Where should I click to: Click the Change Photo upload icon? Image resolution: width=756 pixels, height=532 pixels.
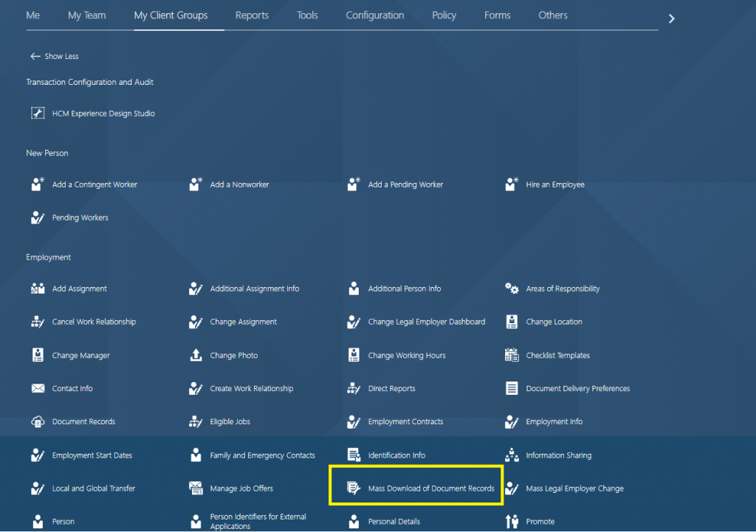(x=196, y=355)
